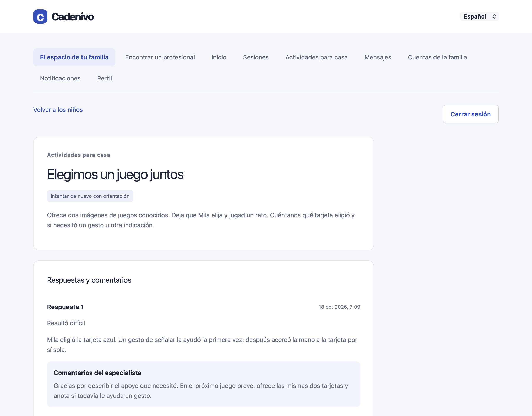This screenshot has width=532, height=416.
Task: Select the El espacio de tu familia tab
Action: click(x=74, y=57)
